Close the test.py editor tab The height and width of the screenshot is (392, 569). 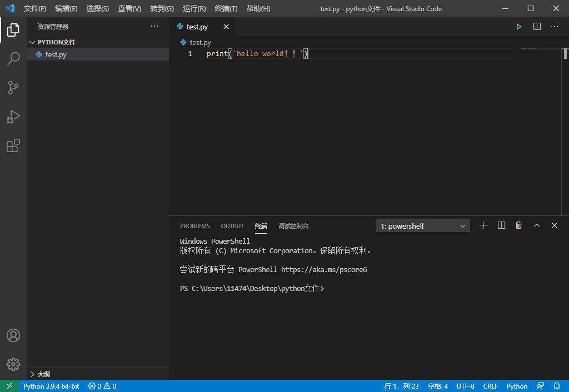pos(226,27)
